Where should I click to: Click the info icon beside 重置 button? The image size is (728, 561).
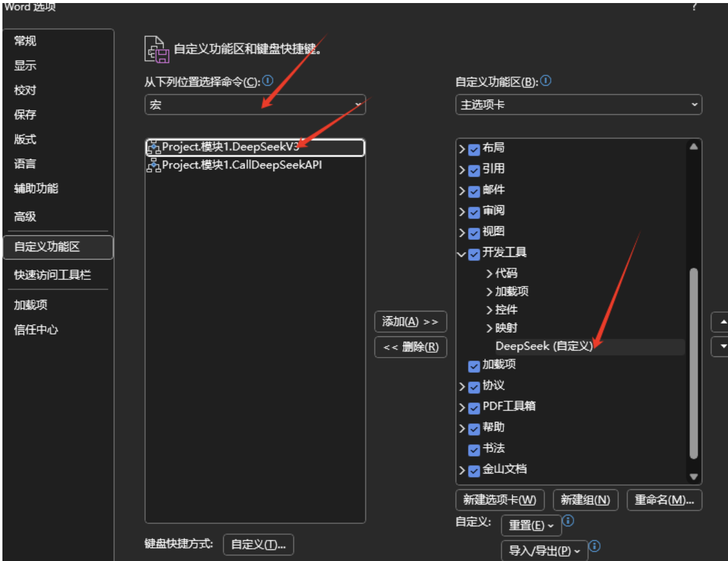point(568,521)
